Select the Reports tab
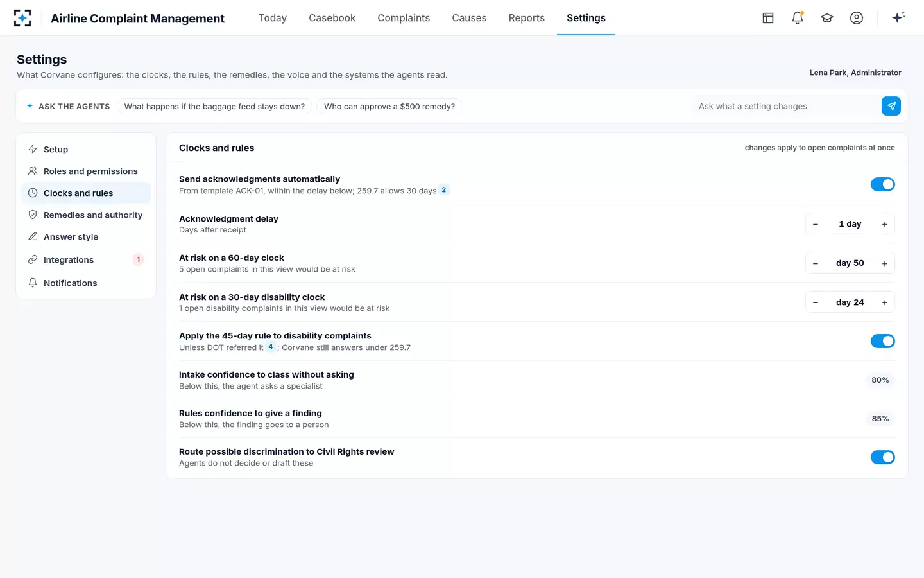The image size is (924, 578). tap(527, 18)
